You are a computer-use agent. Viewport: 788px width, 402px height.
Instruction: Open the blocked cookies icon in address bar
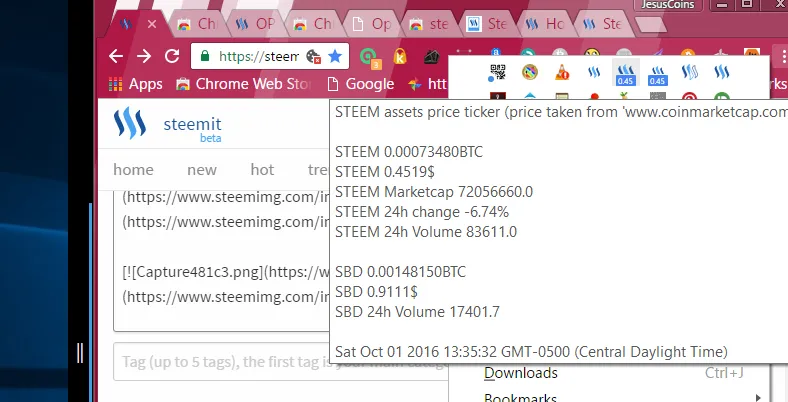[x=314, y=56]
